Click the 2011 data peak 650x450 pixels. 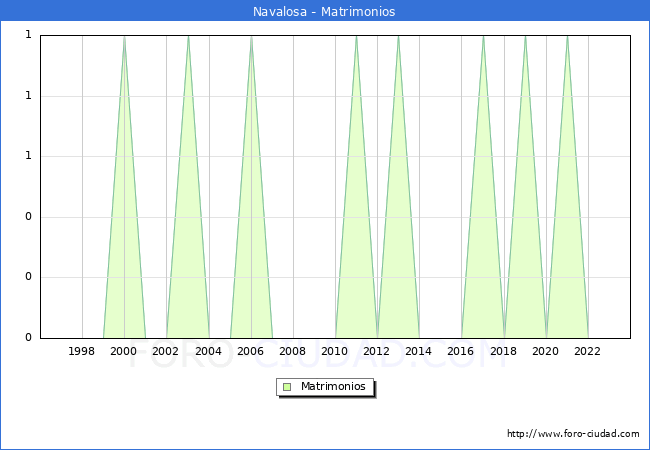(356, 38)
